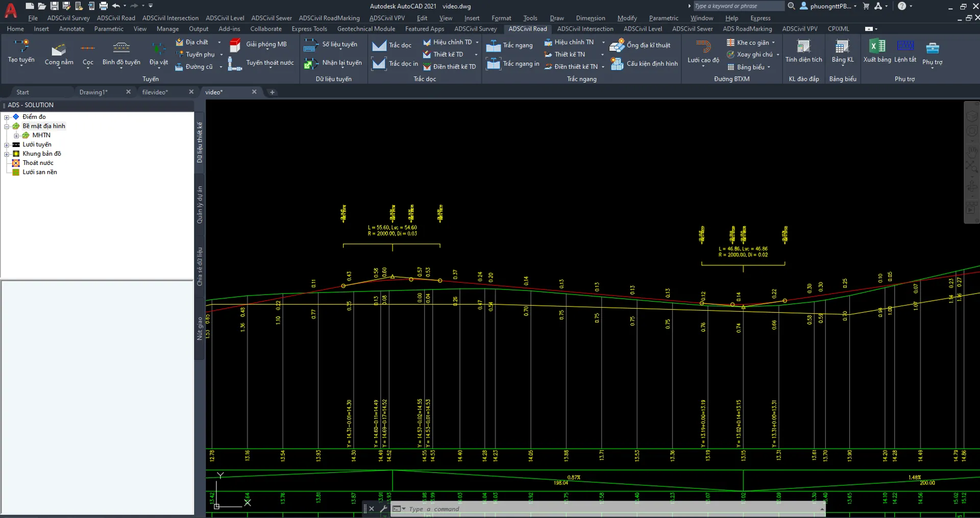
Task: Click the Plot printer icon in quick access toolbar
Action: pyautogui.click(x=103, y=6)
